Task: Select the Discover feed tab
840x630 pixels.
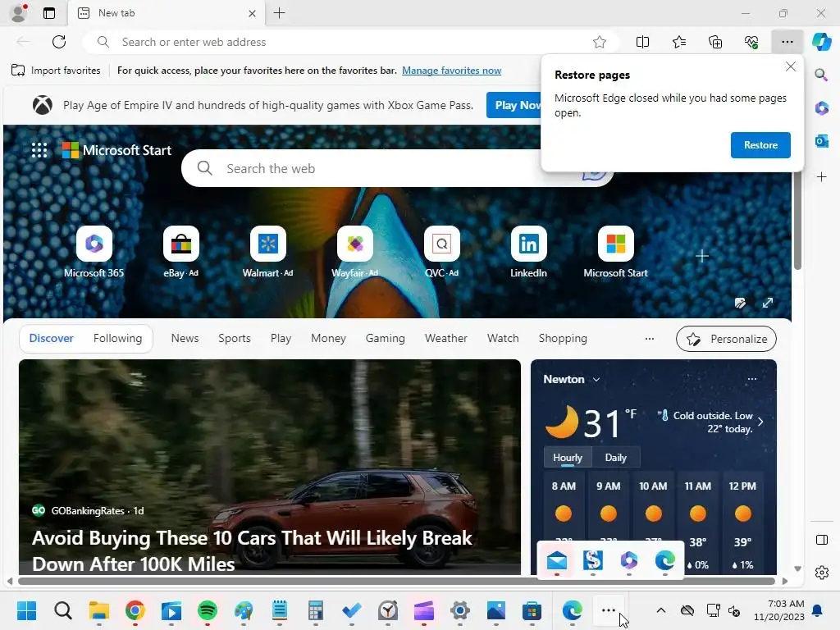Action: point(51,339)
